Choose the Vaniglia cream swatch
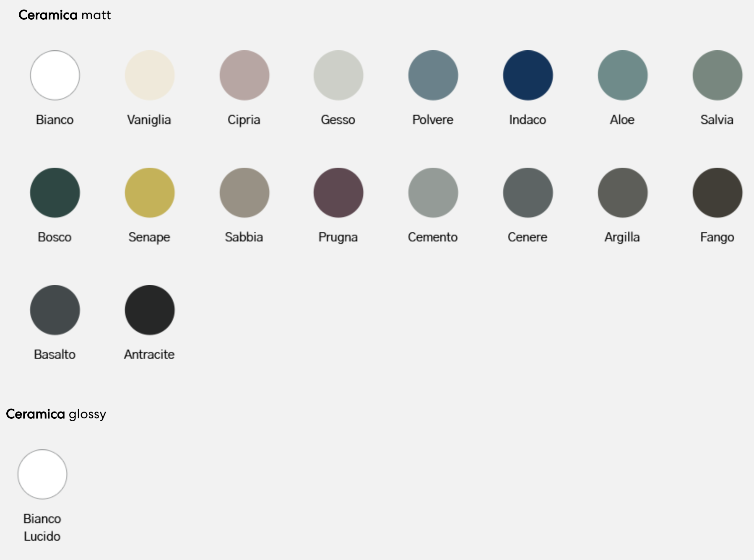The height and width of the screenshot is (560, 754). tap(150, 75)
